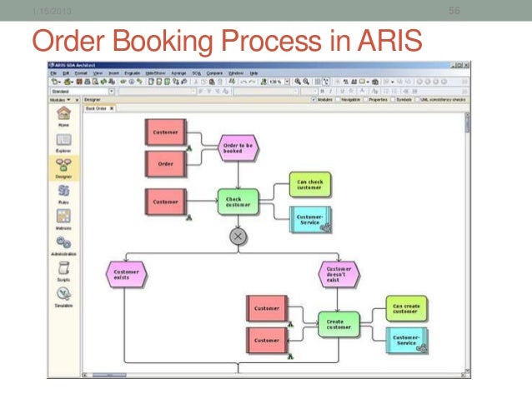The width and height of the screenshot is (532, 399).
Task: Close the Book Order tab
Action: (x=112, y=108)
